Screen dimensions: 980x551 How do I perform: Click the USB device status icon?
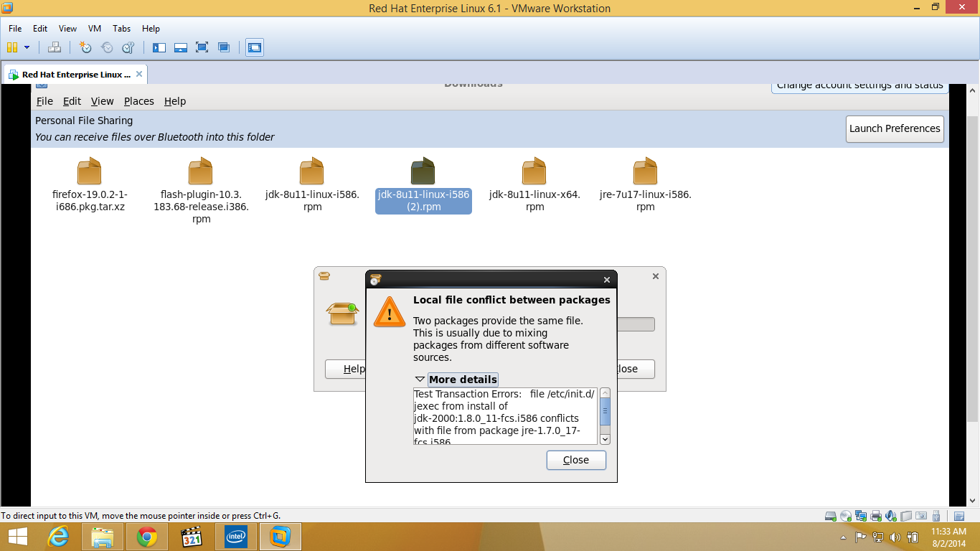936,516
